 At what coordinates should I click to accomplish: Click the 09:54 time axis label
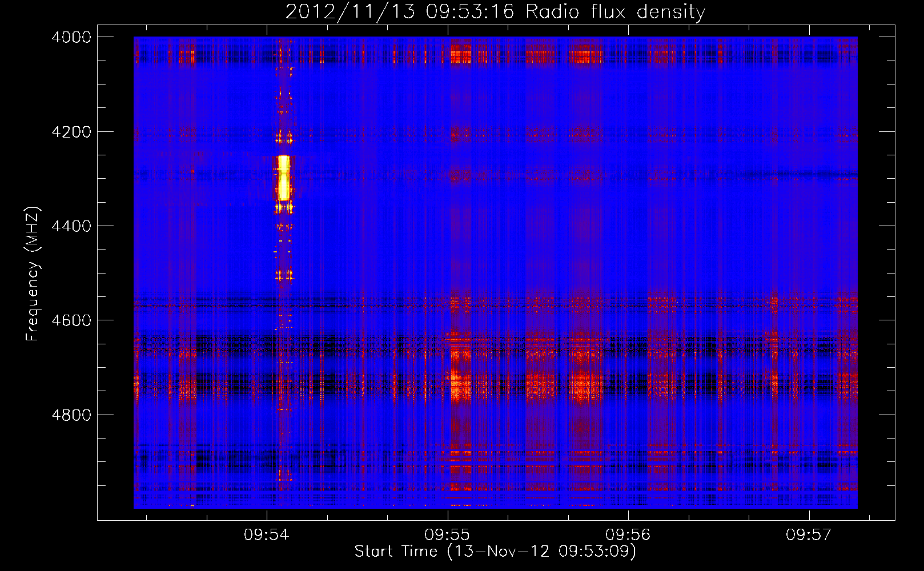pyautogui.click(x=267, y=535)
